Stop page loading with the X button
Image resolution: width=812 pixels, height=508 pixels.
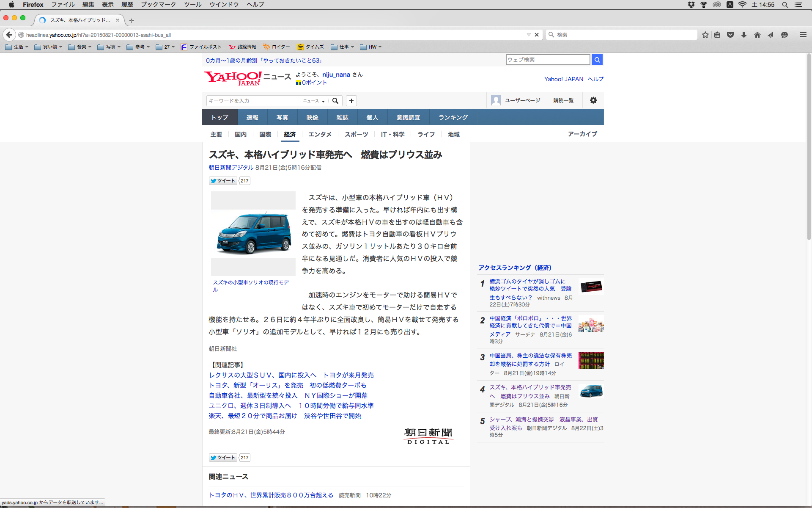pos(537,35)
